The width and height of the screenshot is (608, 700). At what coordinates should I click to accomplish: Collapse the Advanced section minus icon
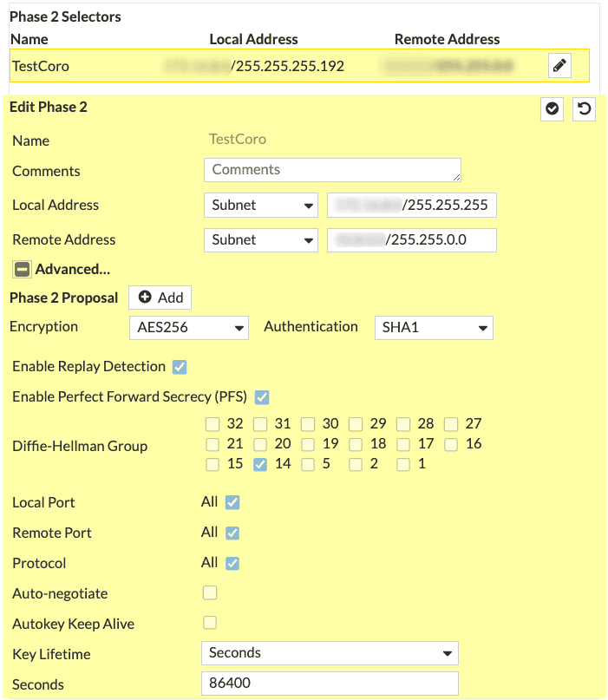click(22, 269)
